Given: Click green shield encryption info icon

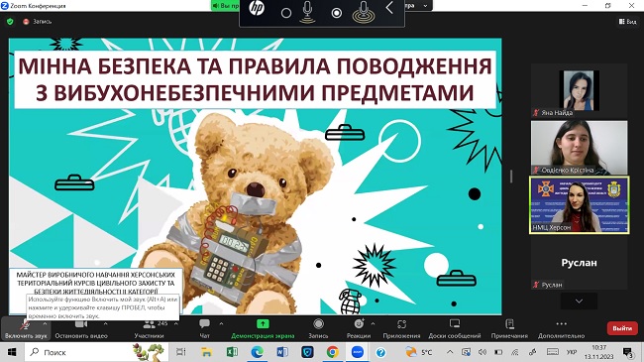Looking at the screenshot, I should coord(10,22).
